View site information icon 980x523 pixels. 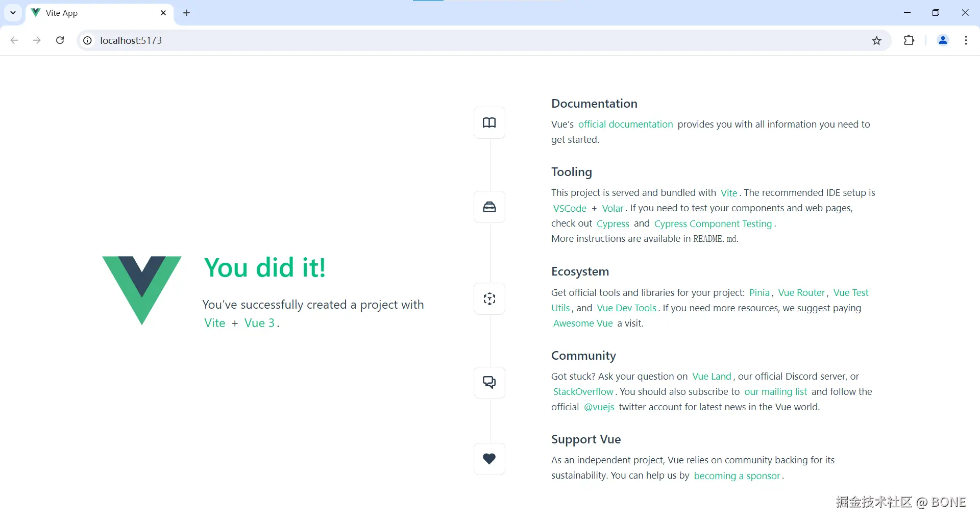click(88, 40)
